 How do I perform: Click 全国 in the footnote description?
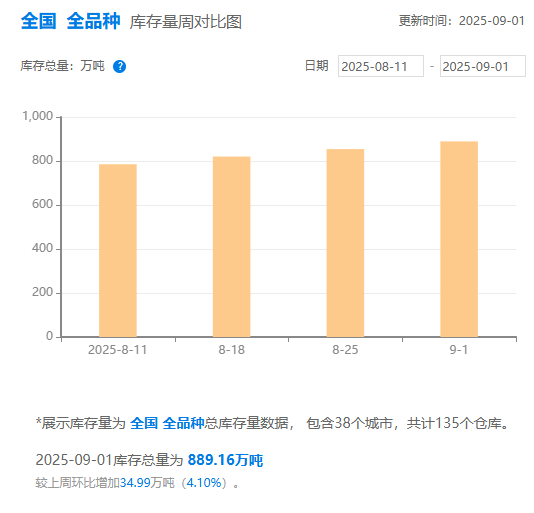(x=144, y=423)
